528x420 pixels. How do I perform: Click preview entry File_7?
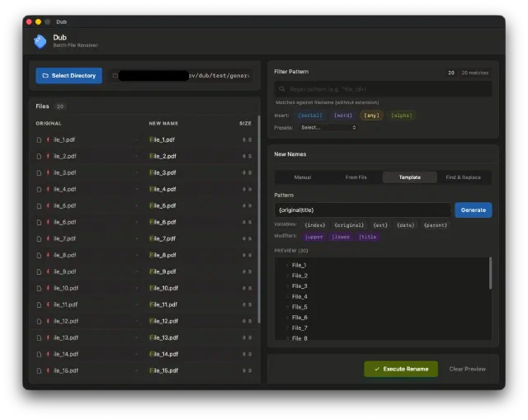tap(299, 328)
